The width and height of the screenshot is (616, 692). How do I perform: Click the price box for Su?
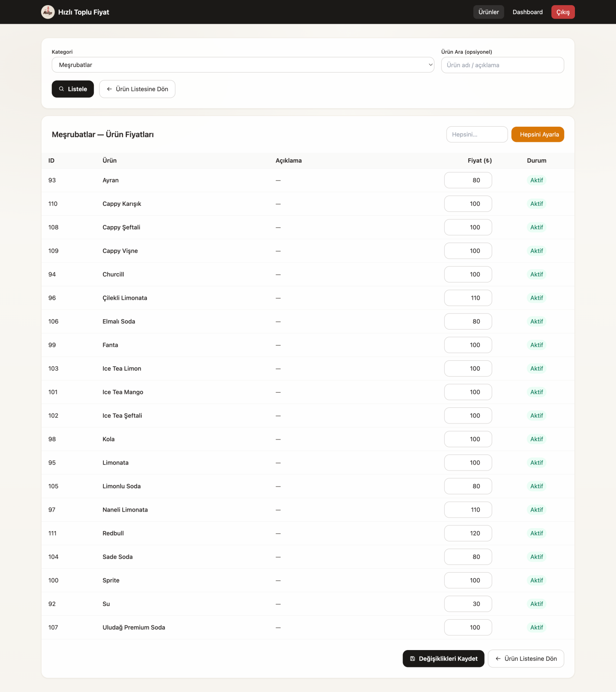(x=468, y=604)
